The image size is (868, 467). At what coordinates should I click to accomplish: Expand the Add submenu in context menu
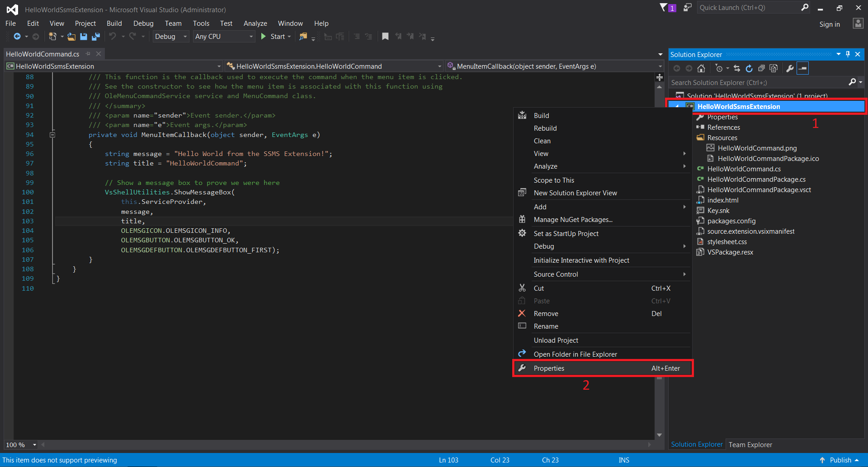(x=603, y=207)
